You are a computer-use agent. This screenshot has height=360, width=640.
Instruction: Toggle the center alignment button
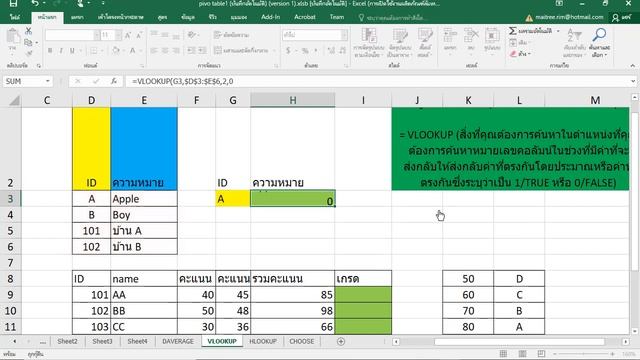pyautogui.click(x=165, y=51)
